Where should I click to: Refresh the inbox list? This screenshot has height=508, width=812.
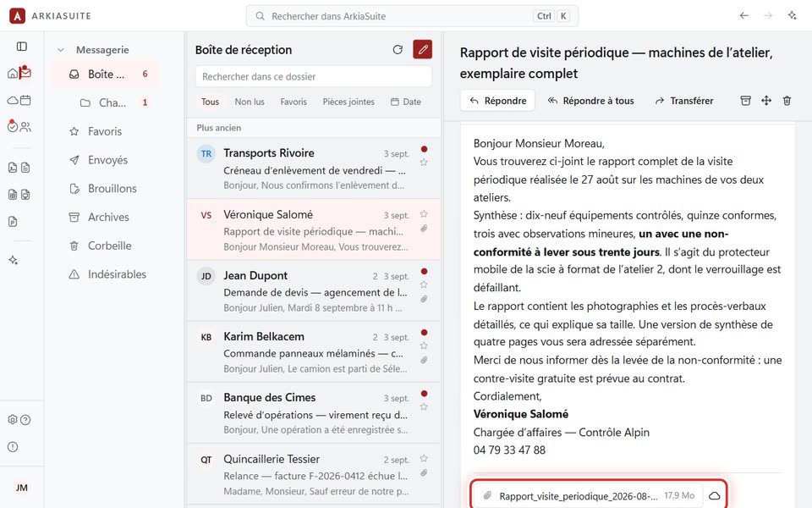(x=398, y=50)
